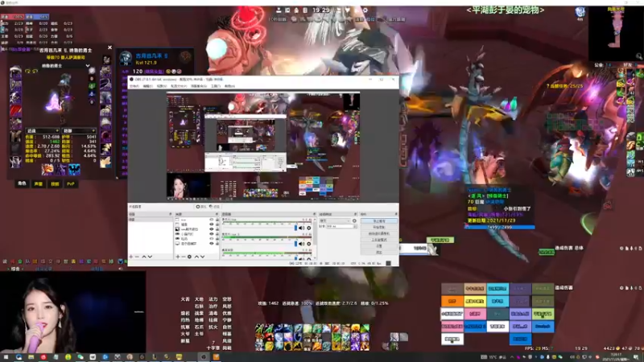Open scene transition properties gear
644x362 pixels.
pos(354,220)
